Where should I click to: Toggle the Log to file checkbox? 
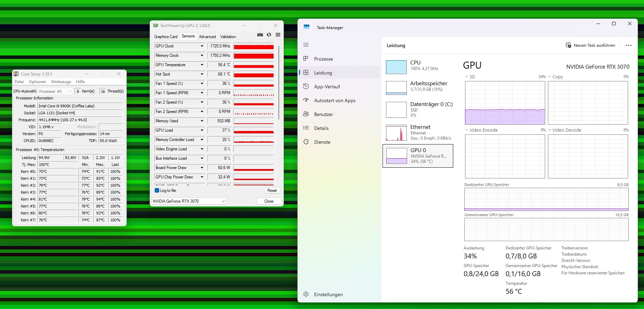click(157, 191)
